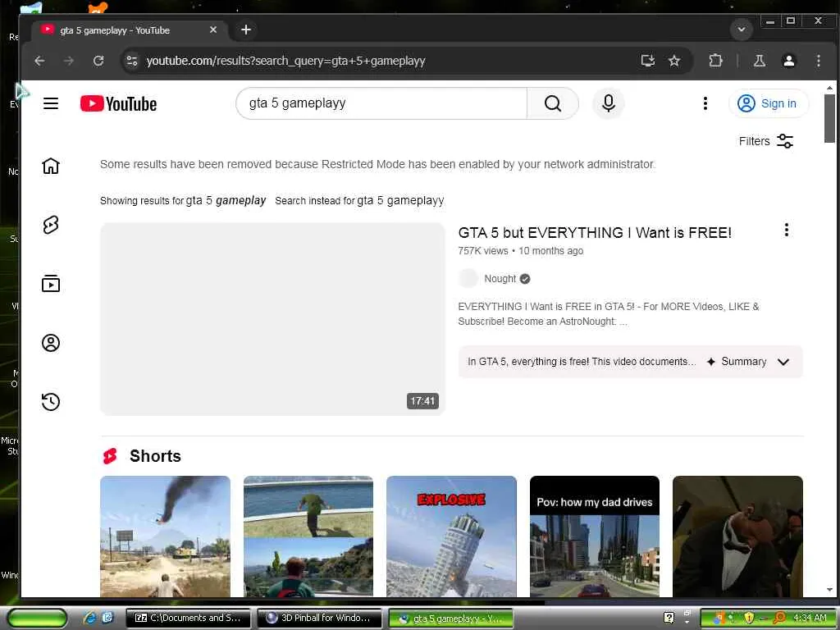This screenshot has height=630, width=840.
Task: Close the gta 5 gameplayy tab
Action: 213,30
